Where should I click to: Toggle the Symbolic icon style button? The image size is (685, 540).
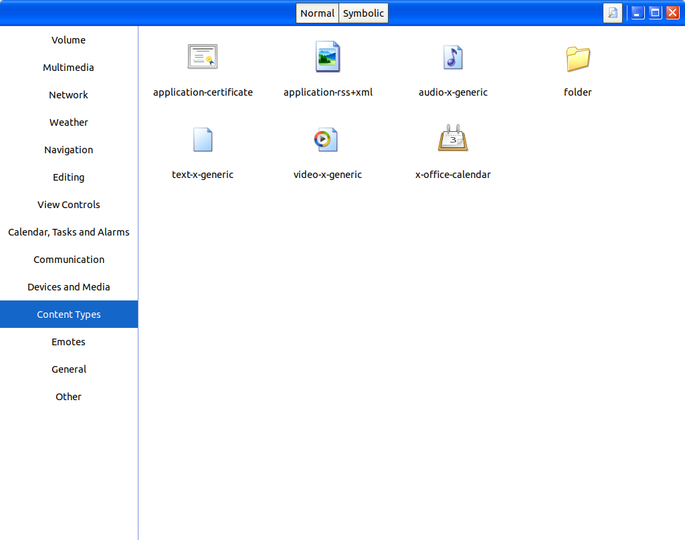click(363, 13)
